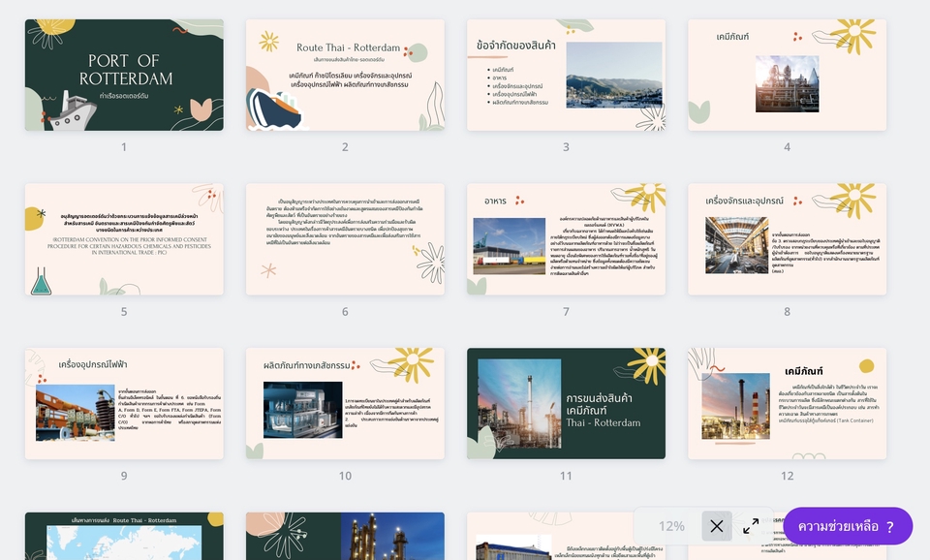Click slide number 4 label
Screen dimensions: 930x560
point(787,146)
